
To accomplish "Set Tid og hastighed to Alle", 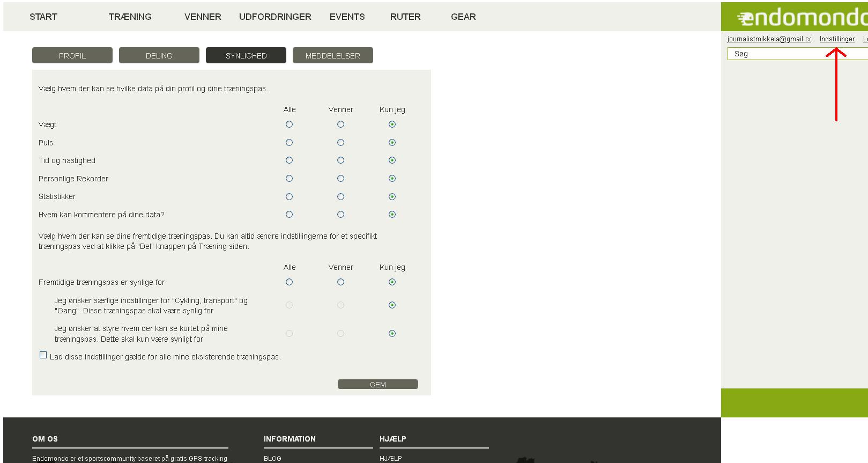I will 290,160.
